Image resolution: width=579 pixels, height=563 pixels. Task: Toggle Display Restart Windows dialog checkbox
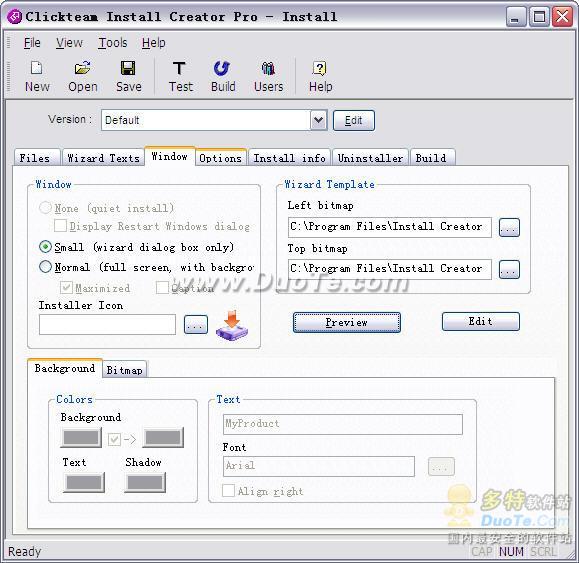pos(60,226)
